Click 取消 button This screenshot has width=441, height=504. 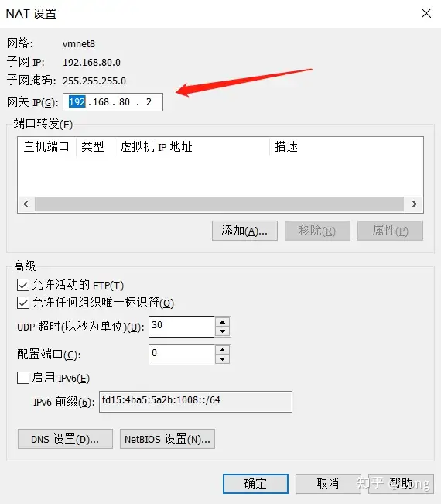[x=328, y=484]
